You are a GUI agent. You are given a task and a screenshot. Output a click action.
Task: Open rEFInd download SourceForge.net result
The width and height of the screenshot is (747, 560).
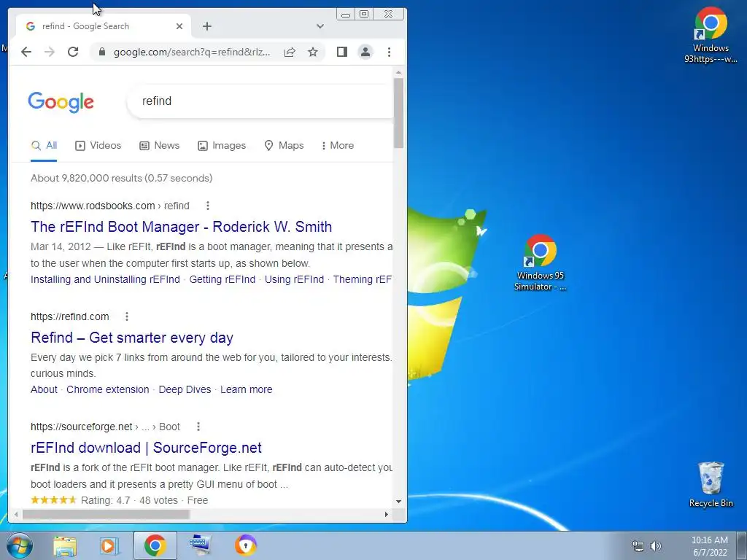coord(146,448)
